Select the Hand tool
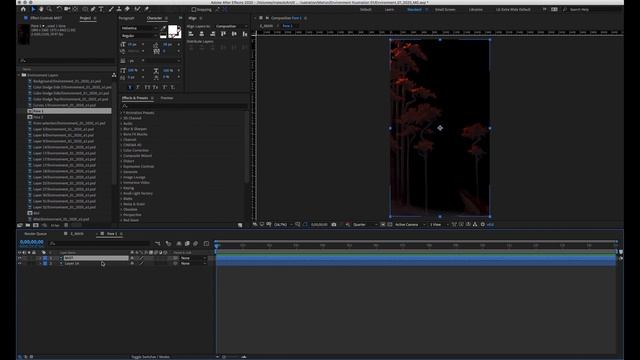This screenshot has width=640, height=360. (41, 9)
